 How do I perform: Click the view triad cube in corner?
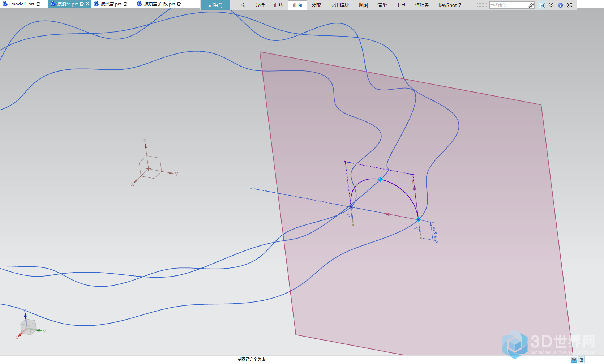[x=28, y=327]
